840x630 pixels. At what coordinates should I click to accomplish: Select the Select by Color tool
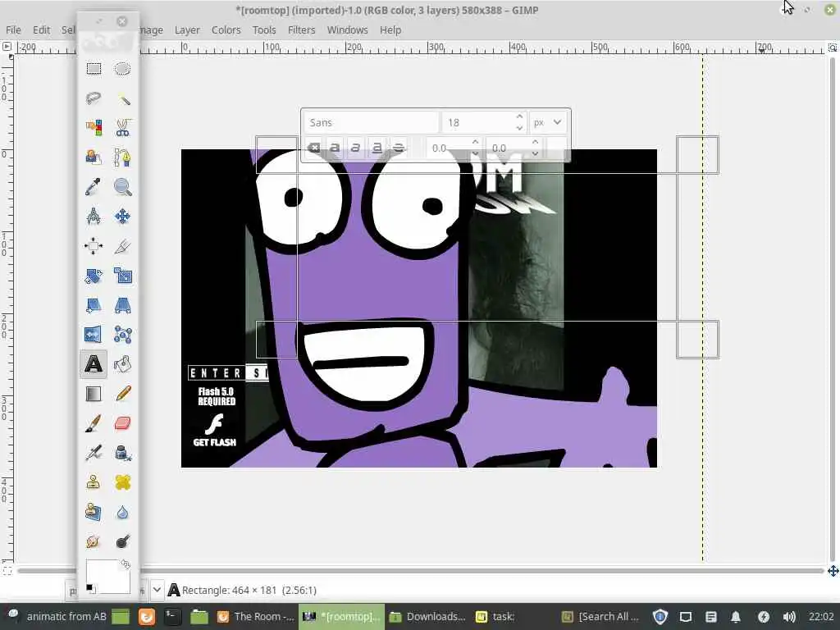[94, 128]
